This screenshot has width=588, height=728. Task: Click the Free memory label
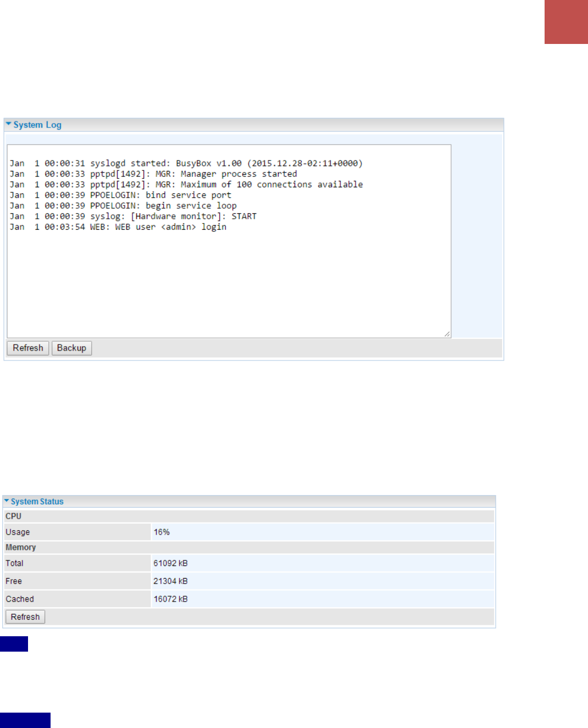pos(14,581)
